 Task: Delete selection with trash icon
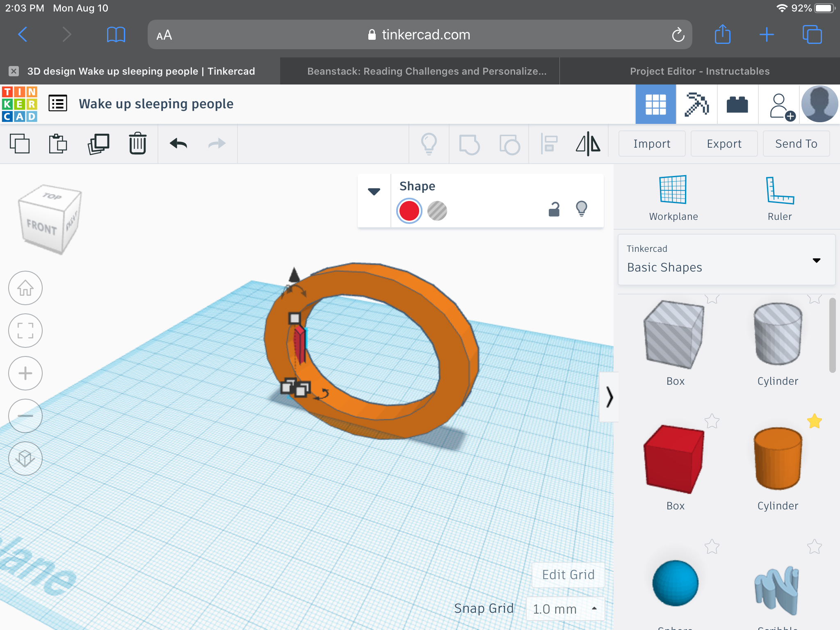[x=137, y=144]
